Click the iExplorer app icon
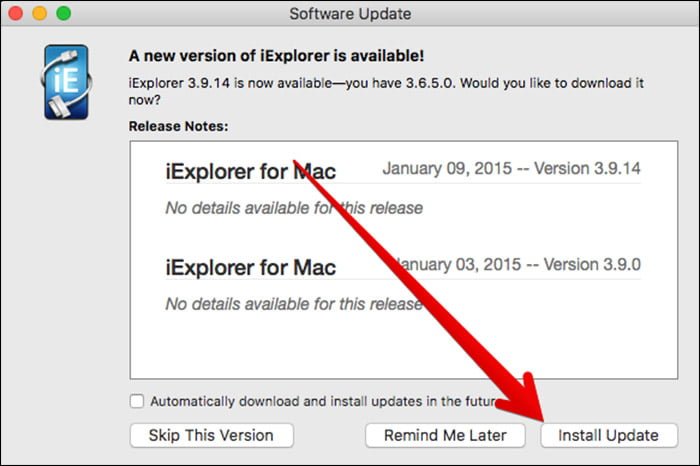Image resolution: width=700 pixels, height=466 pixels. pos(65,82)
